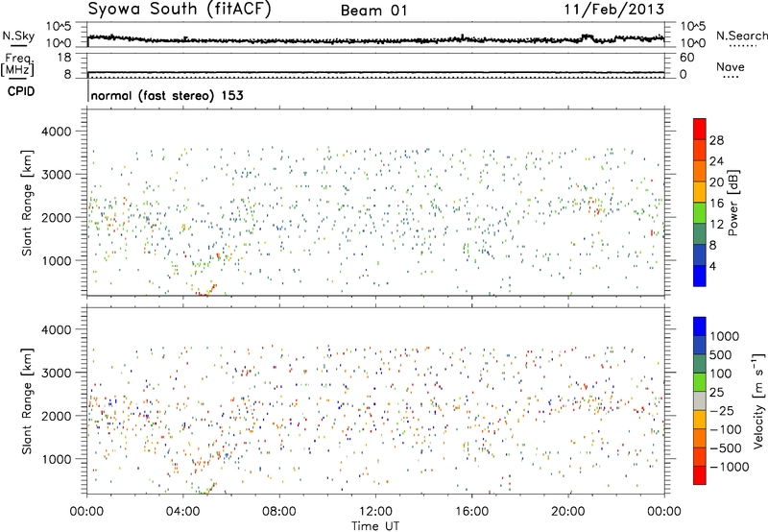Click the '100' tick on the Velocity scale

tap(720, 374)
